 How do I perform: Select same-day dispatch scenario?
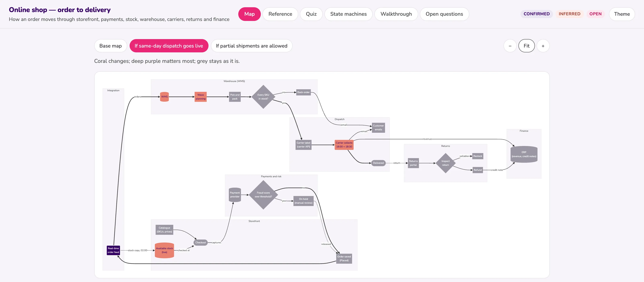coord(169,46)
